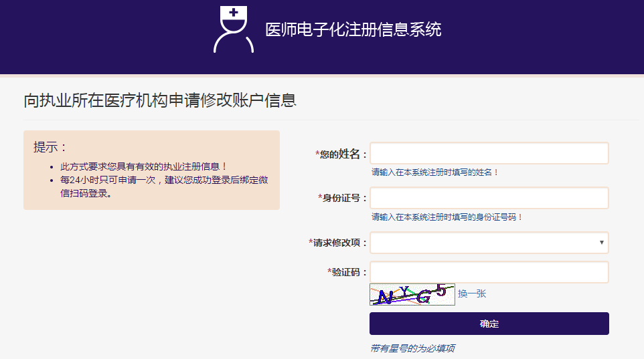Click the 您的姓名 field label
Image resolution: width=644 pixels, height=359 pixels.
tap(342, 154)
